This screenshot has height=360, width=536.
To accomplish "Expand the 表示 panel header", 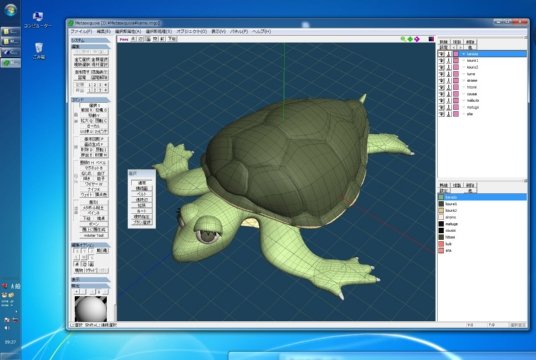I will [91, 280].
